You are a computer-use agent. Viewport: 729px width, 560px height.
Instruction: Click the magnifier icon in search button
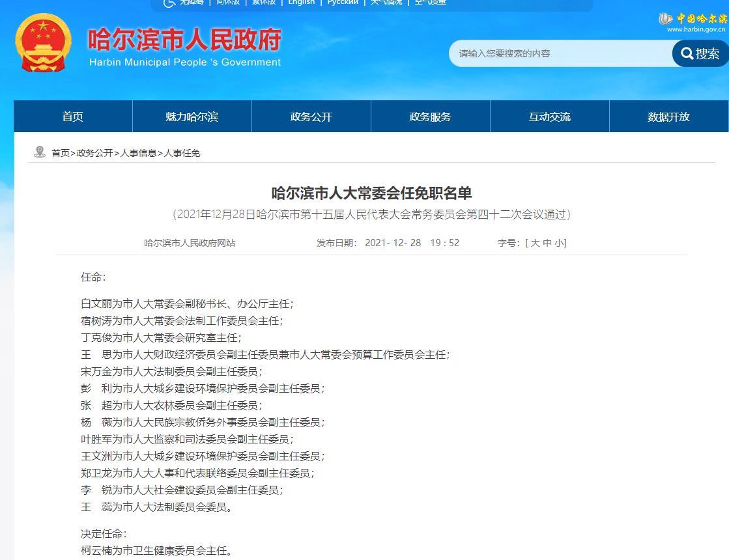coord(687,53)
